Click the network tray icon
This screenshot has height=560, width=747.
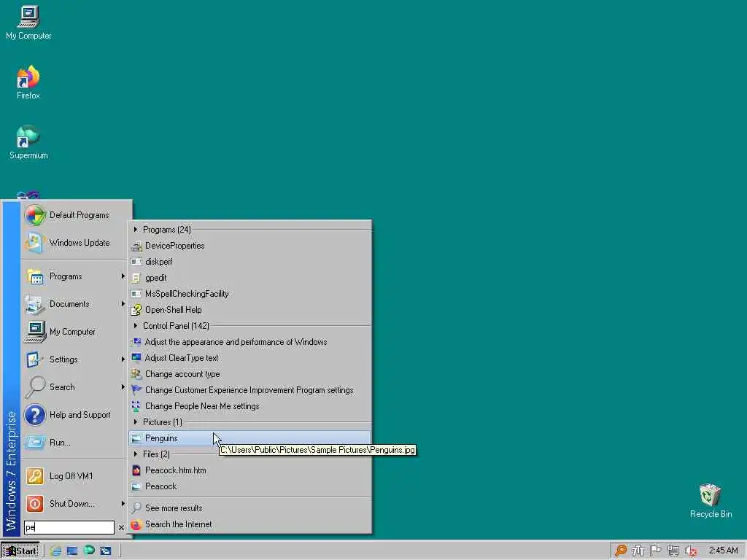673,551
